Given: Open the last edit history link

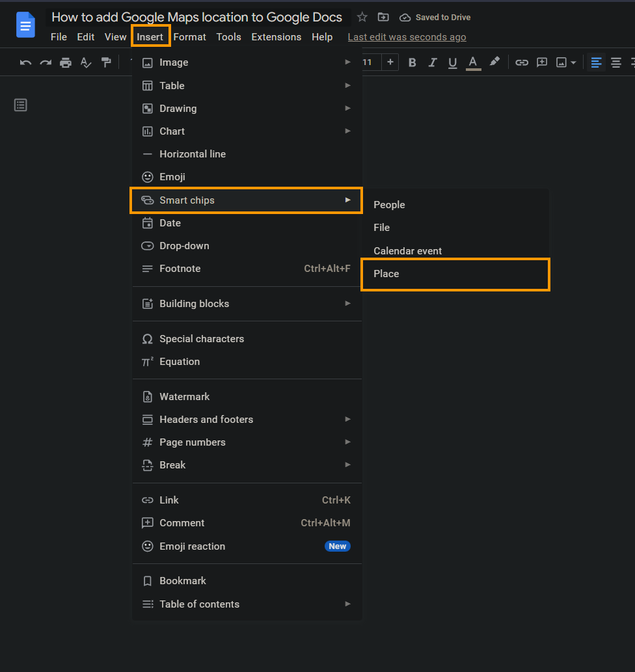Looking at the screenshot, I should [x=407, y=37].
